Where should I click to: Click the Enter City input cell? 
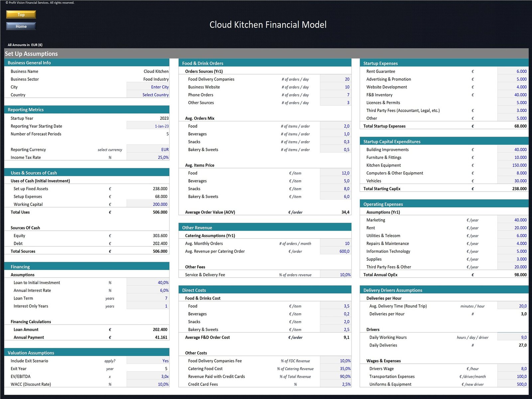(148, 87)
